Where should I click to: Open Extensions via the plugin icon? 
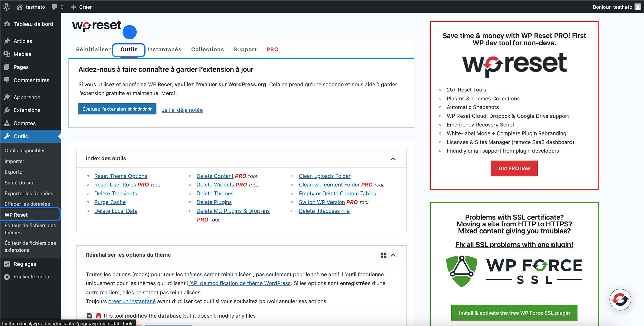(7, 110)
